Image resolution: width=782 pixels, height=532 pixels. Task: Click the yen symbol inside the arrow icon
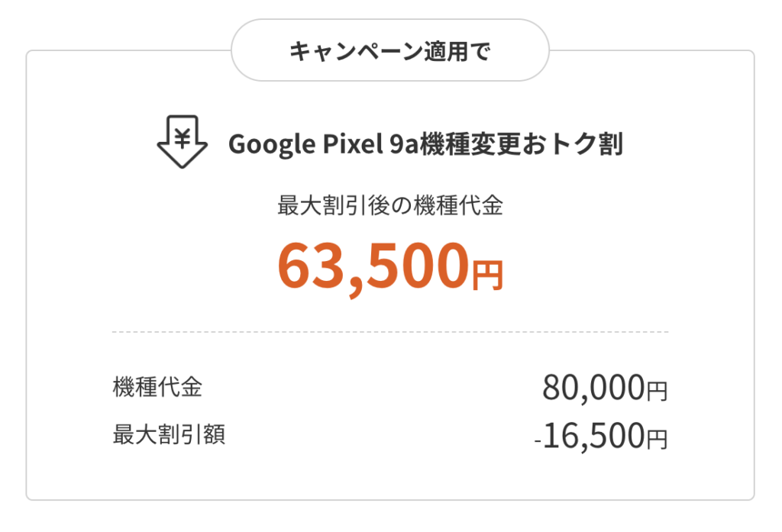pyautogui.click(x=183, y=137)
